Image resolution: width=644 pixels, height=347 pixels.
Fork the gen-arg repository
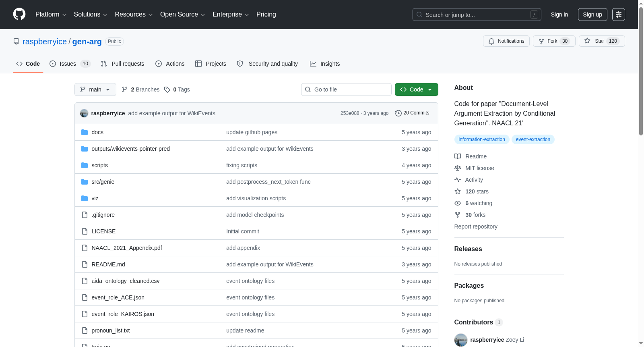(554, 41)
